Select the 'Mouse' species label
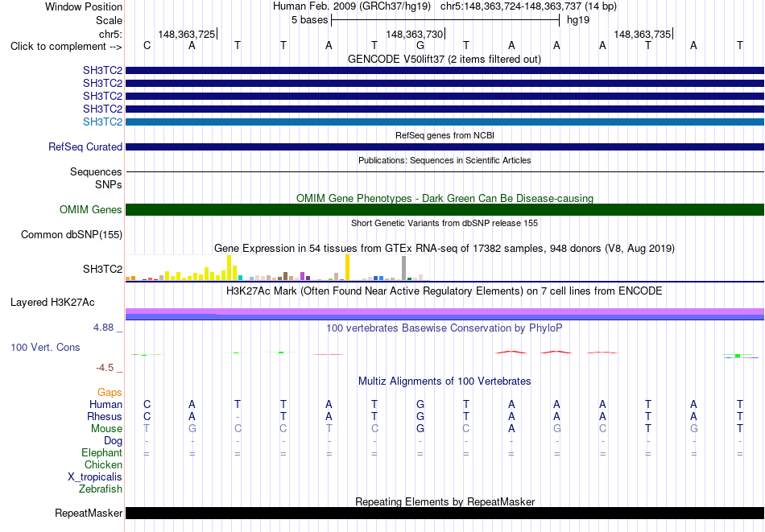Screen dimensions: 765x532 [x=106, y=429]
